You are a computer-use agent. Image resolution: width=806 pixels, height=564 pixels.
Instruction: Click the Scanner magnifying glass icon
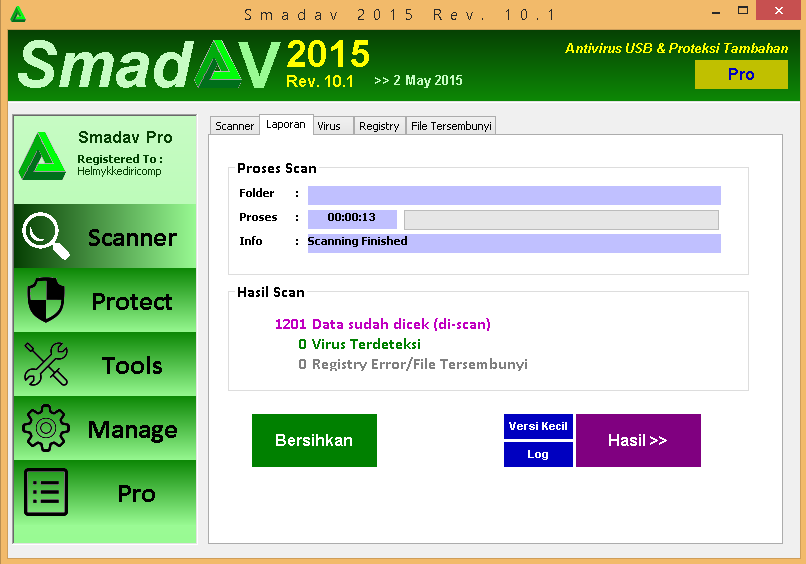pyautogui.click(x=46, y=235)
